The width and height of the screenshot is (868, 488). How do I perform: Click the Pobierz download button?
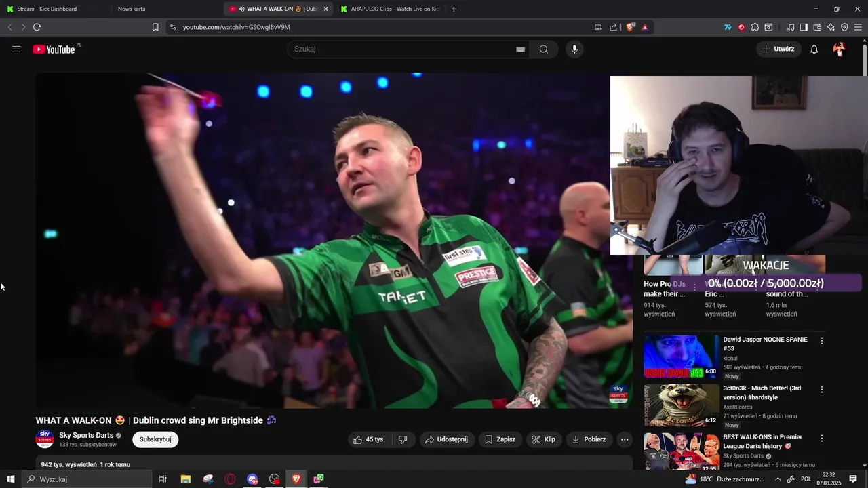coord(589,439)
